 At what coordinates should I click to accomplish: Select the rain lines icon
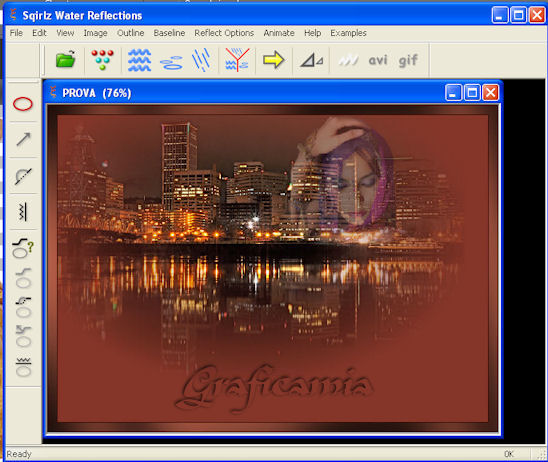201,60
